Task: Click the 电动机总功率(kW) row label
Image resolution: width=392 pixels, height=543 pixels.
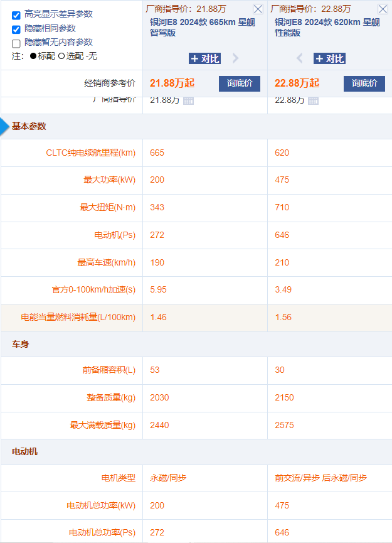Action: pos(101,505)
